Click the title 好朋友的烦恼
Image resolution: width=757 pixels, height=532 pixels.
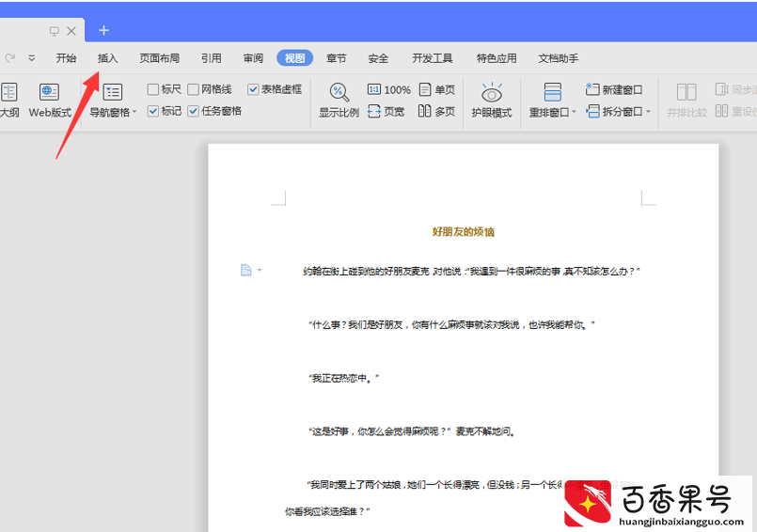point(463,232)
